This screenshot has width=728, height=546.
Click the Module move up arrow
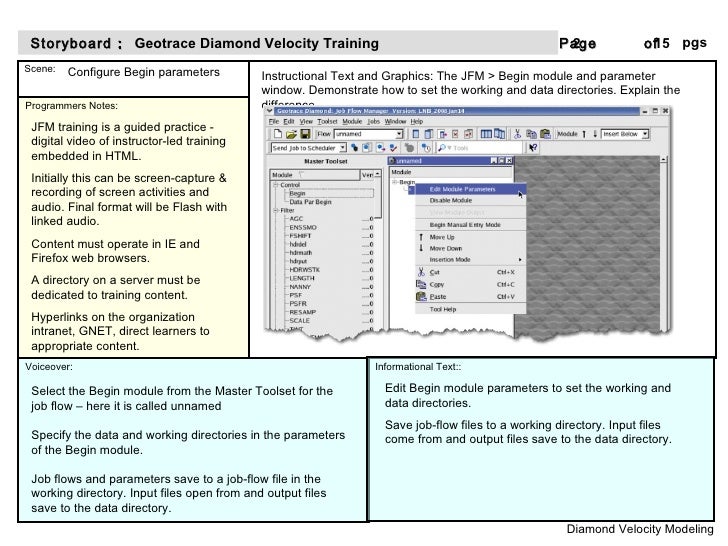(x=584, y=134)
